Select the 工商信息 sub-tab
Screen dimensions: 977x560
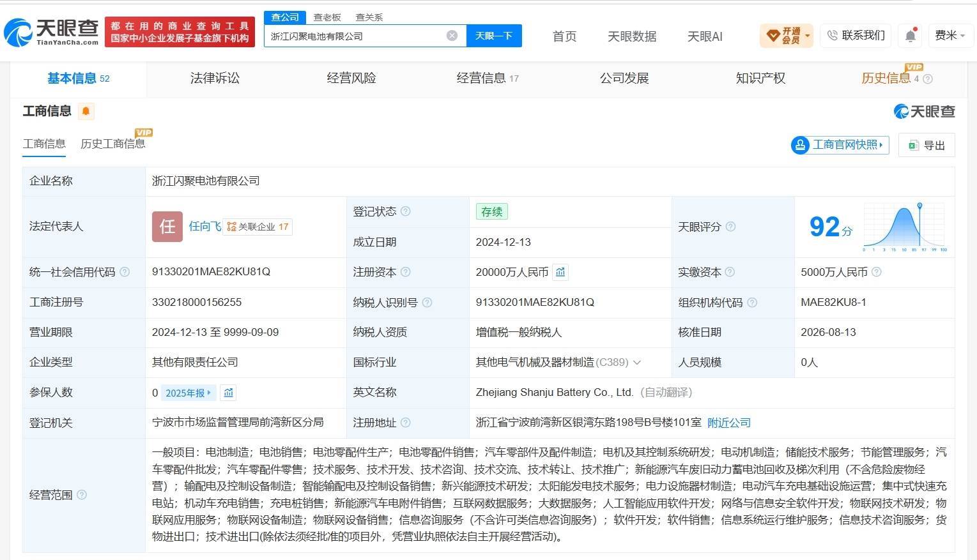44,144
